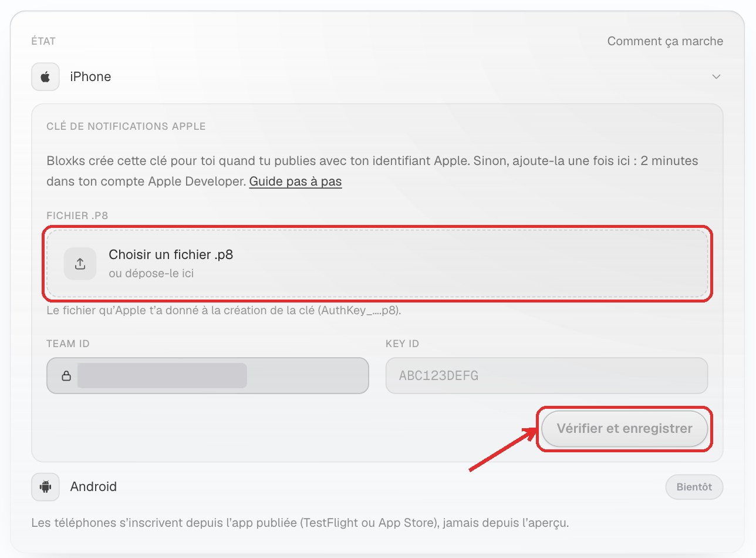
Task: Click the locked Team ID field
Action: pyautogui.click(x=208, y=376)
